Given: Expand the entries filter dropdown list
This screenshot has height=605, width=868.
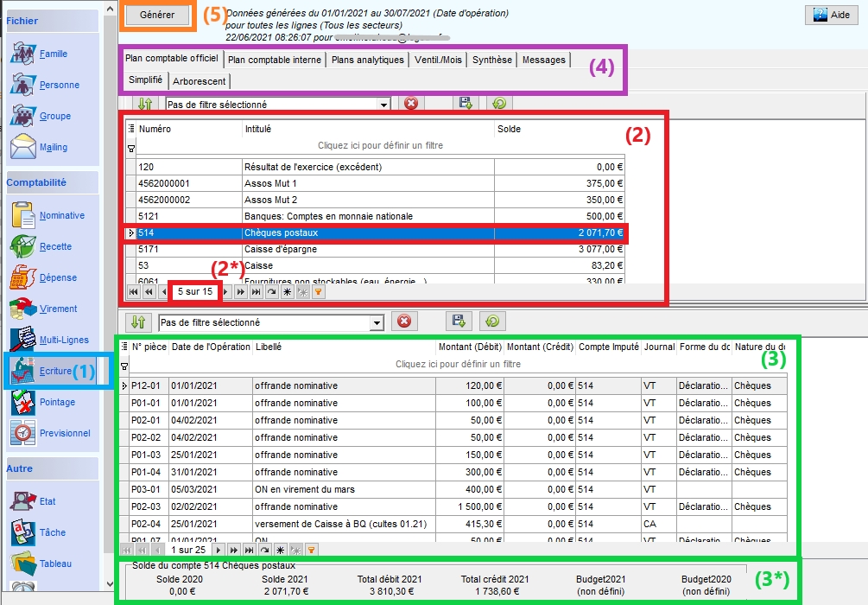Looking at the screenshot, I should pos(377,322).
